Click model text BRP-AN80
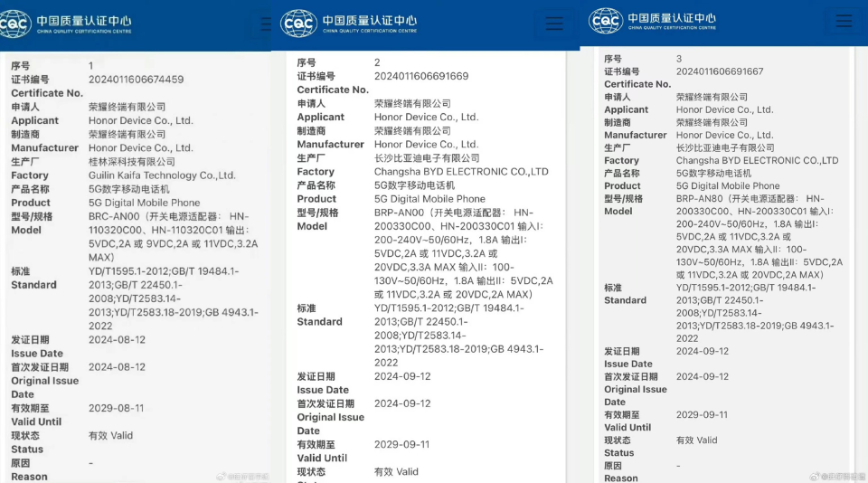 click(x=698, y=198)
